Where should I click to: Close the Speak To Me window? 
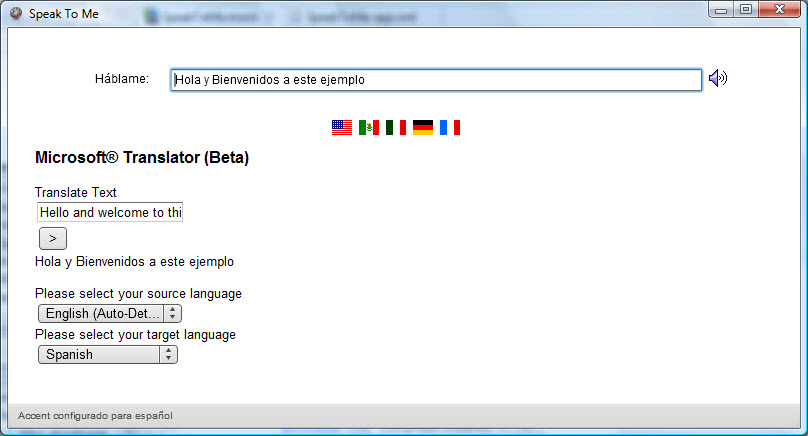780,9
